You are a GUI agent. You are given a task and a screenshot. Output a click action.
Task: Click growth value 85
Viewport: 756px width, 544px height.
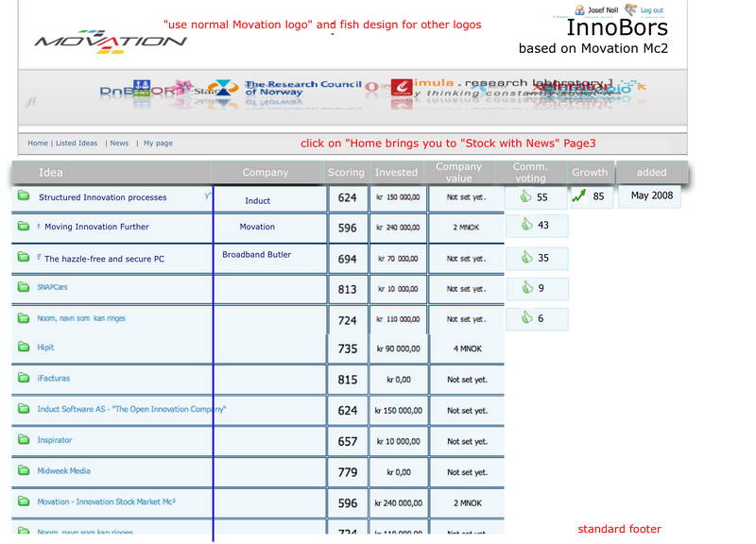(598, 196)
